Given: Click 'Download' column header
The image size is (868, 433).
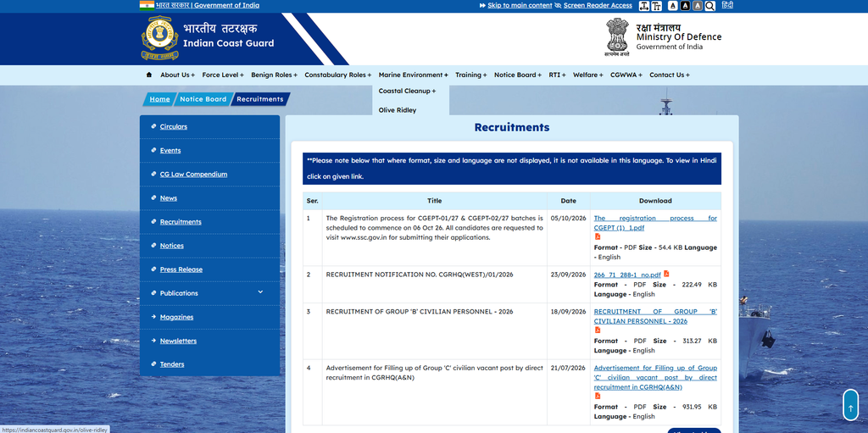Looking at the screenshot, I should [x=655, y=201].
